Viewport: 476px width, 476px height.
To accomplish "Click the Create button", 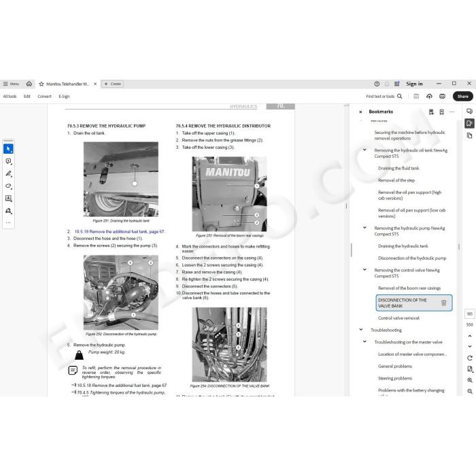I will point(112,84).
